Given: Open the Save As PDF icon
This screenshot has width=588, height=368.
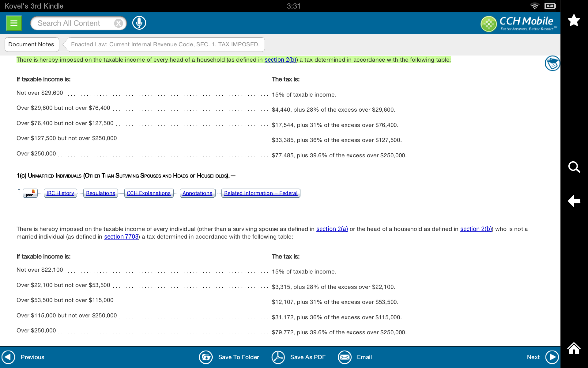Looking at the screenshot, I should coord(278,357).
